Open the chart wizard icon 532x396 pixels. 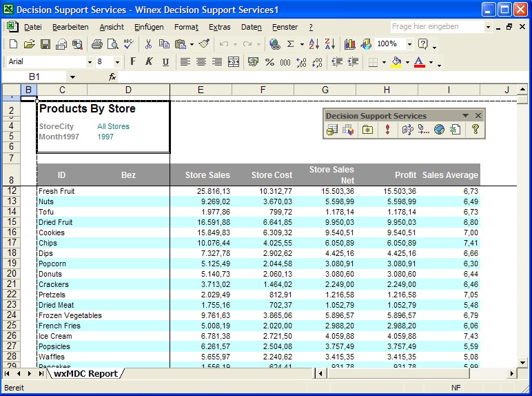click(x=350, y=44)
